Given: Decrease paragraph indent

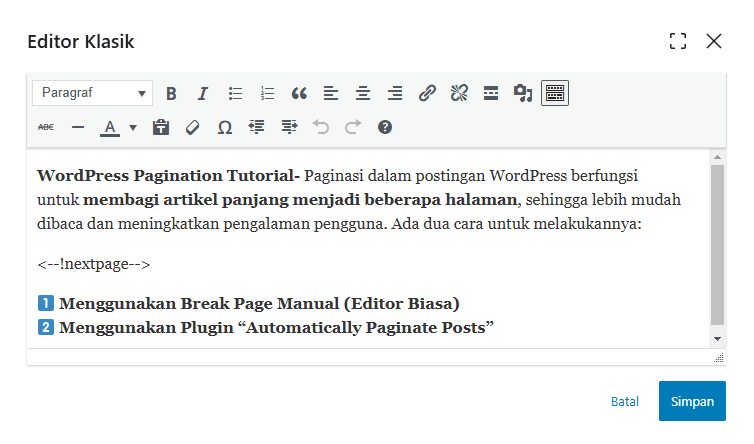Looking at the screenshot, I should click(257, 127).
